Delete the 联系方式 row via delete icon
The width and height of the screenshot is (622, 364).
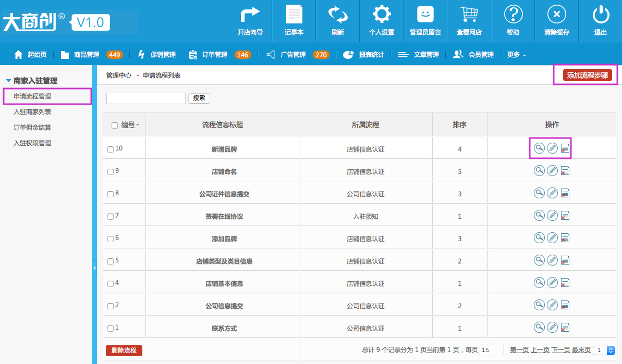565,328
